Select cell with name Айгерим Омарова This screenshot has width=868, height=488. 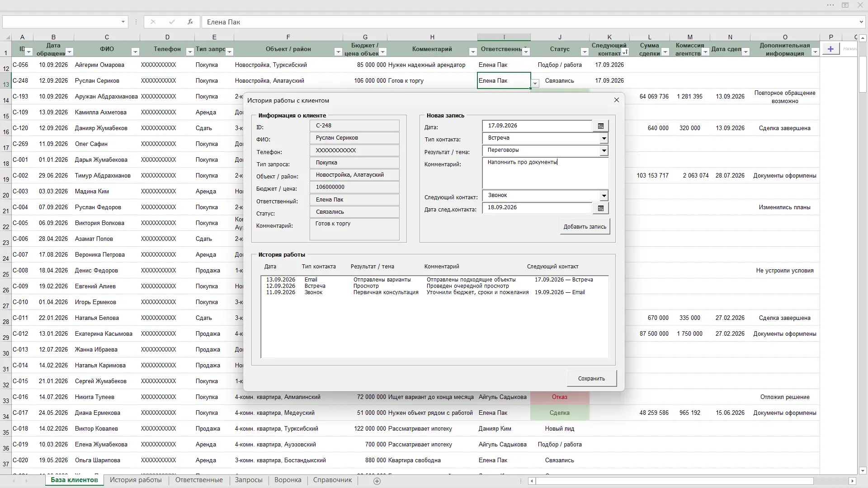tap(107, 65)
